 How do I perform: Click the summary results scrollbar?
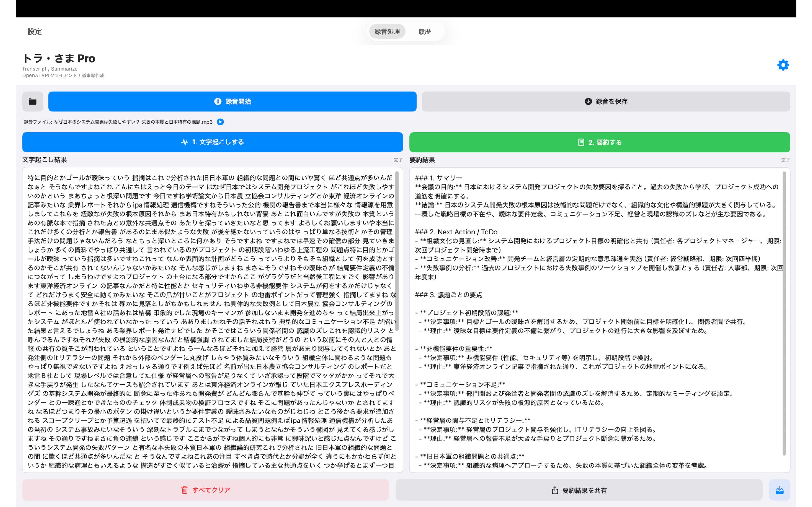pyautogui.click(x=784, y=313)
